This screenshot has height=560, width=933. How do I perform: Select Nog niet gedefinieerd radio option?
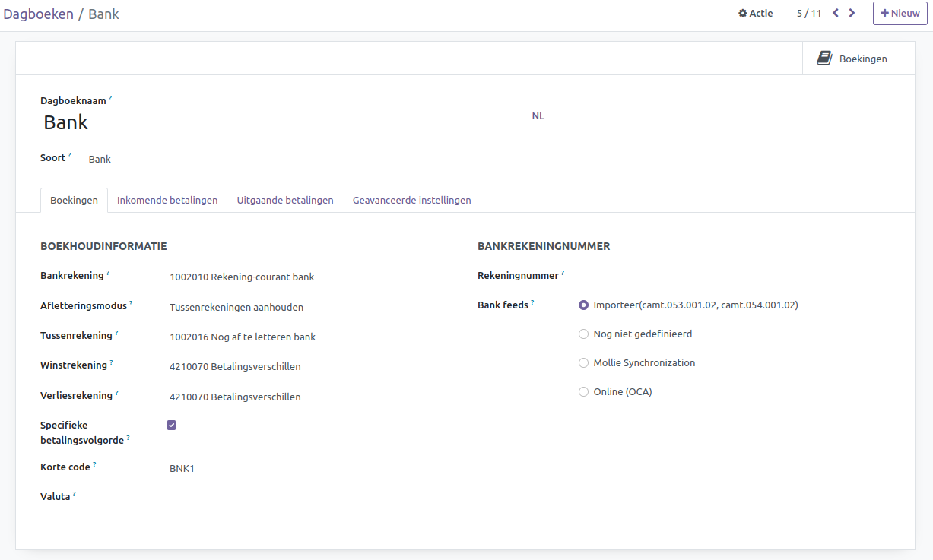[x=583, y=334]
